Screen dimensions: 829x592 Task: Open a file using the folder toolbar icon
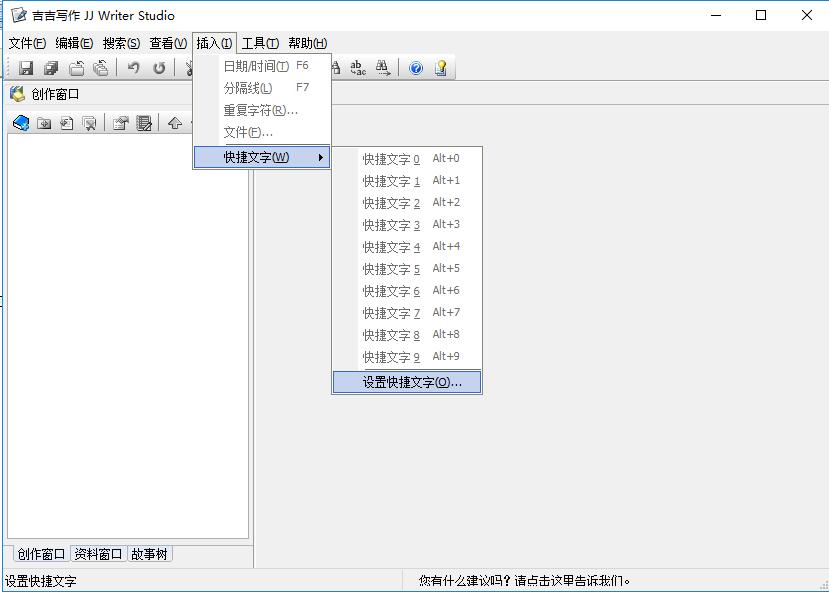[77, 68]
